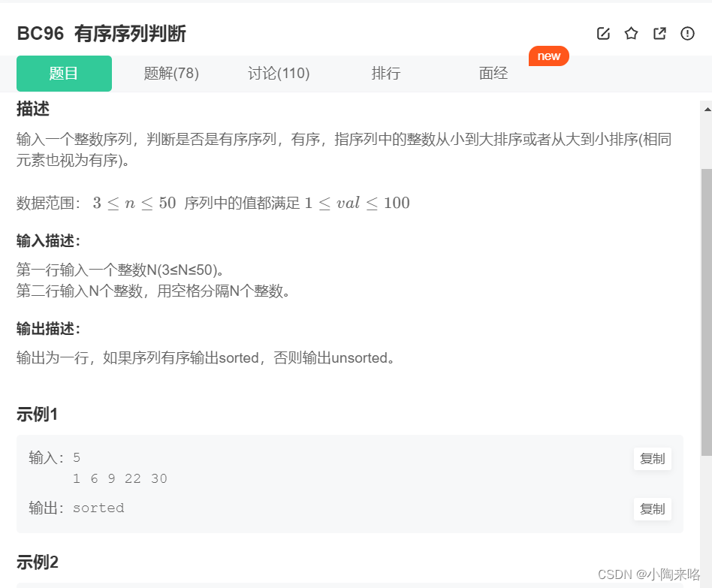This screenshot has width=712, height=588.
Task: Star the problem using favorite icon
Action: point(631,33)
